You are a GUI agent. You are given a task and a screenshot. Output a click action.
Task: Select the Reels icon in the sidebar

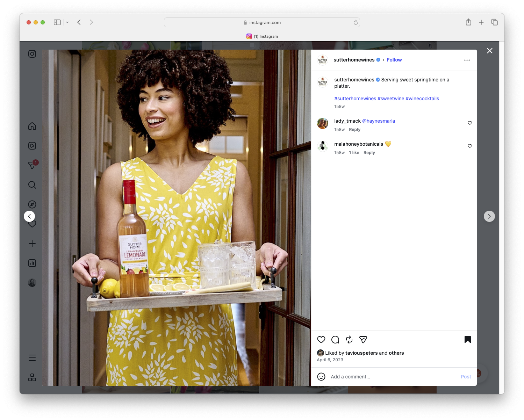pyautogui.click(x=32, y=146)
